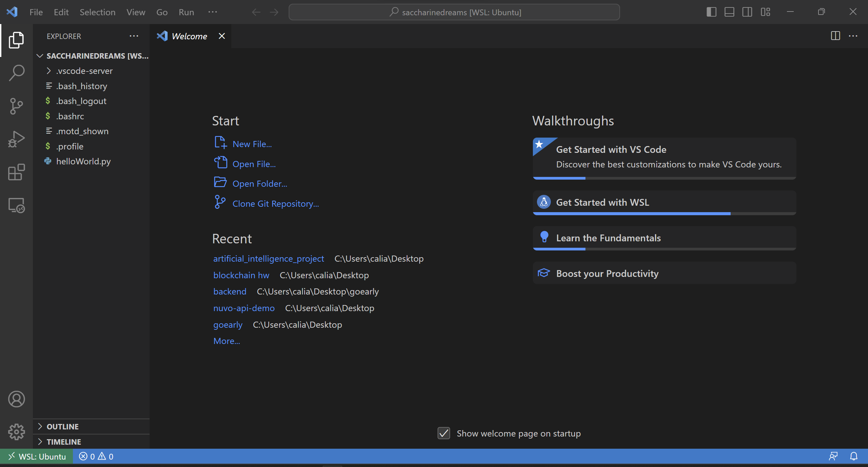Open the Search view icon
Image resolution: width=868 pixels, height=467 pixels.
[16, 73]
